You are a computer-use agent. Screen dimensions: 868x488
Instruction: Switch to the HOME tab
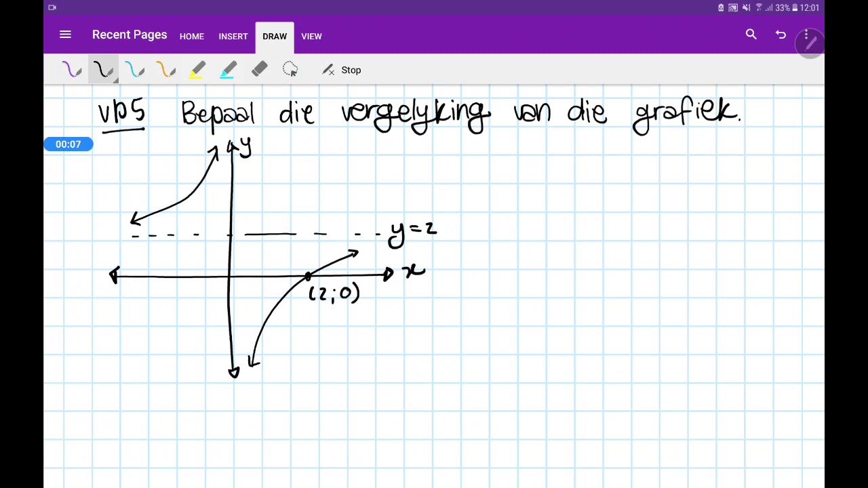(192, 37)
